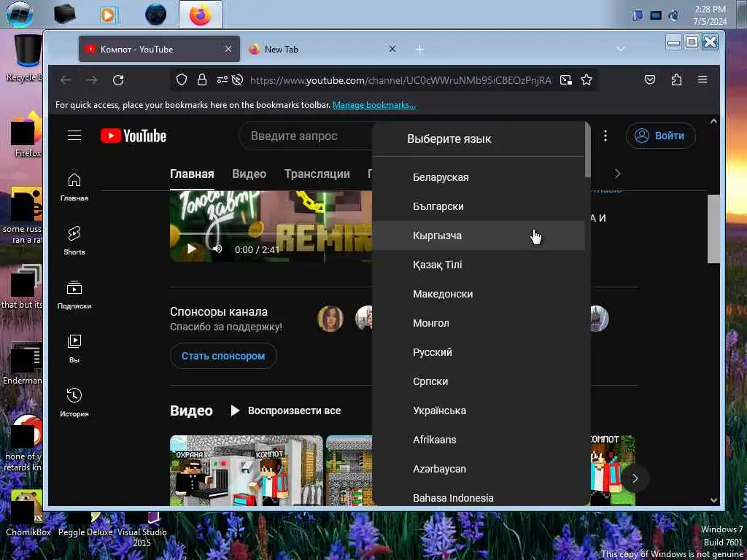Open the Firefox extensions puzzle icon
The height and width of the screenshot is (560, 747).
[676, 80]
